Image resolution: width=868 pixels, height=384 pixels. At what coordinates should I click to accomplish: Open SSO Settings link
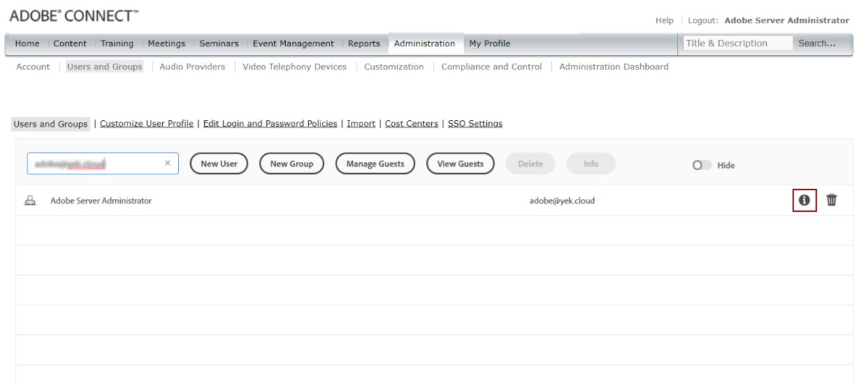[475, 124]
